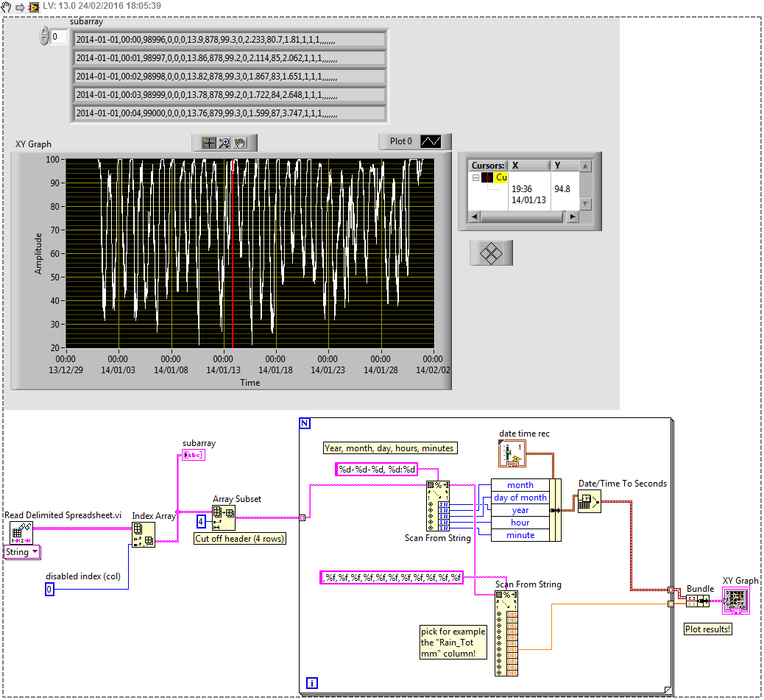
Task: Click the Index Array node icon
Action: pos(144,535)
